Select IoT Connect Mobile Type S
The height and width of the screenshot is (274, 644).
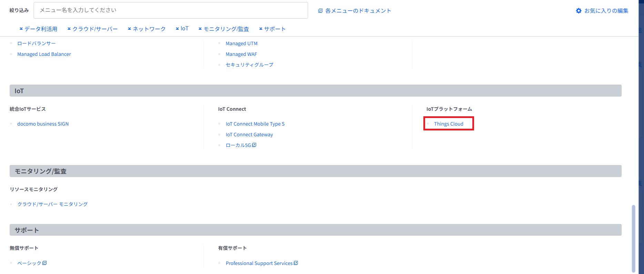click(x=255, y=124)
